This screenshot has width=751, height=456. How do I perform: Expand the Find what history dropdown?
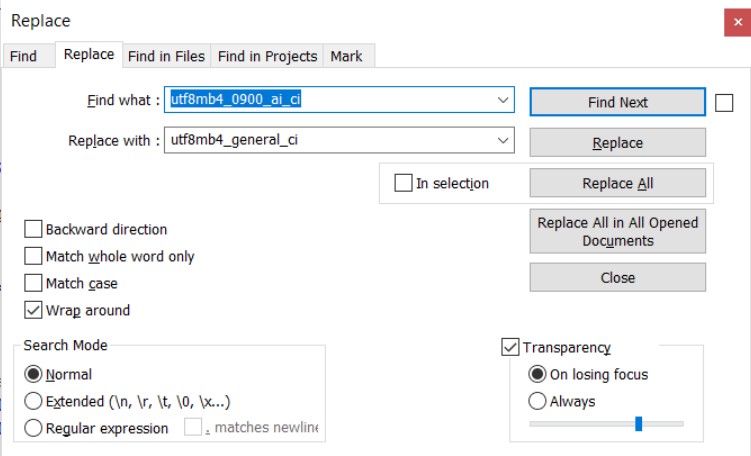pyautogui.click(x=502, y=100)
